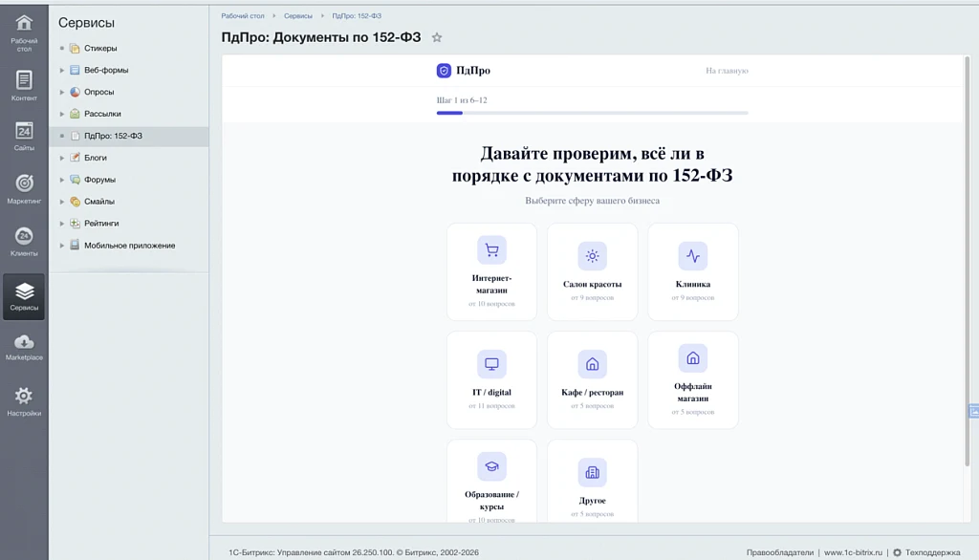Click the Форумы chat icon

tap(75, 179)
